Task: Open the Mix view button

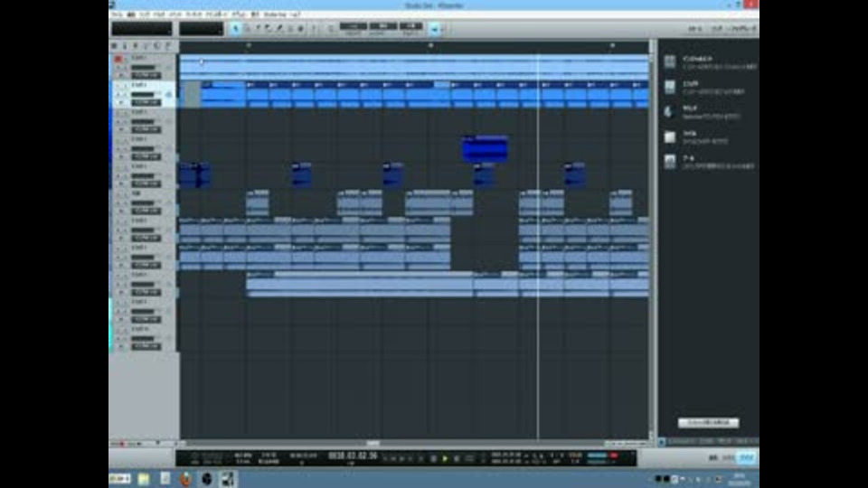Action: point(729,457)
